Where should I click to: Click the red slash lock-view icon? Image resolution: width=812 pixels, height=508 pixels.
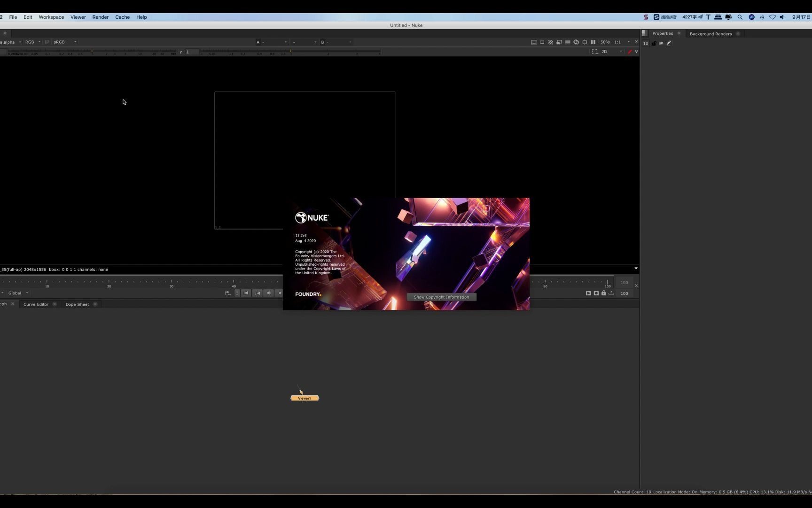630,51
